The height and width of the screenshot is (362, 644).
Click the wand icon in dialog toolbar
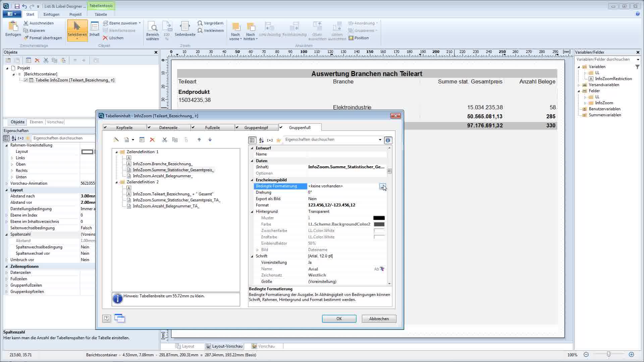click(x=116, y=140)
